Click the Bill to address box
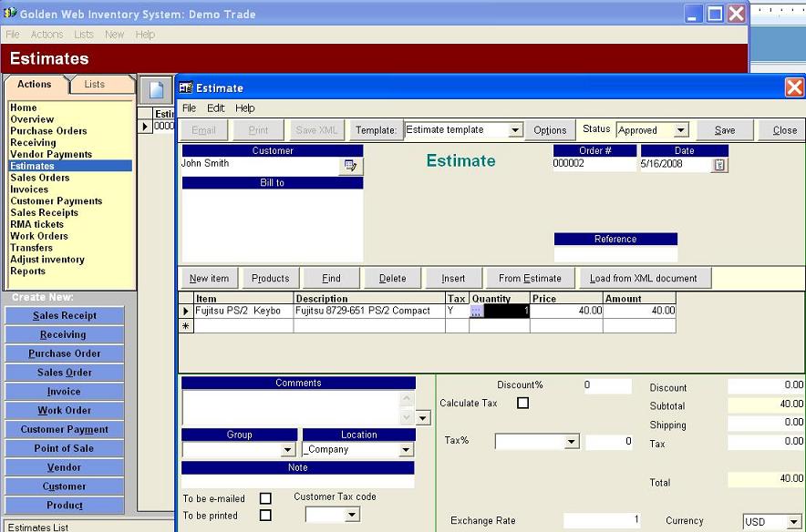 [x=273, y=226]
